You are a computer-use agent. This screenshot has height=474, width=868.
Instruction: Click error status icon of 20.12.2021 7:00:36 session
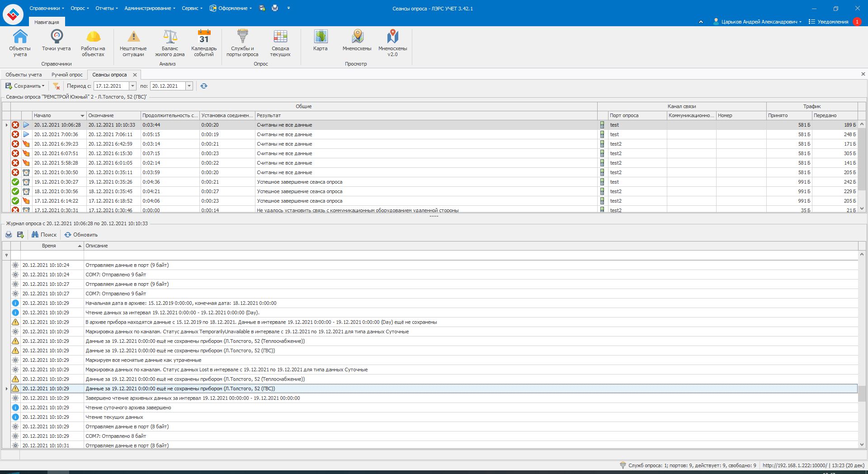[x=15, y=134]
